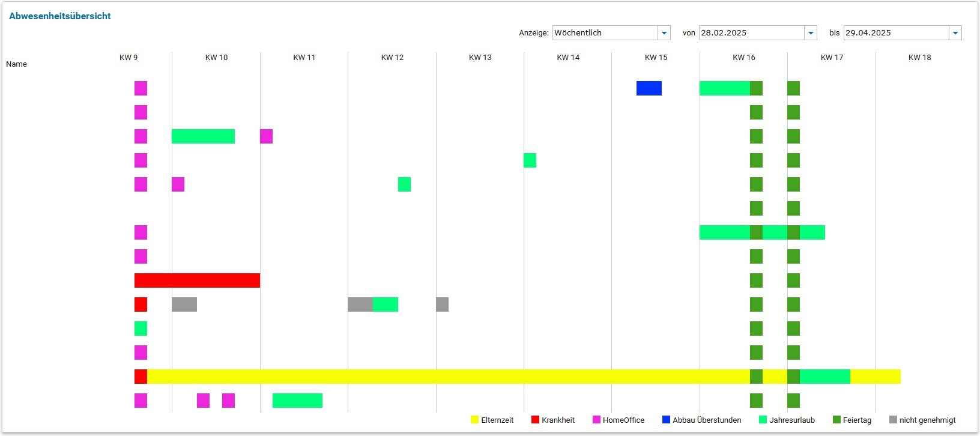This screenshot has width=980, height=436.
Task: Select the gray unapproved block in KW 13
Action: click(442, 304)
